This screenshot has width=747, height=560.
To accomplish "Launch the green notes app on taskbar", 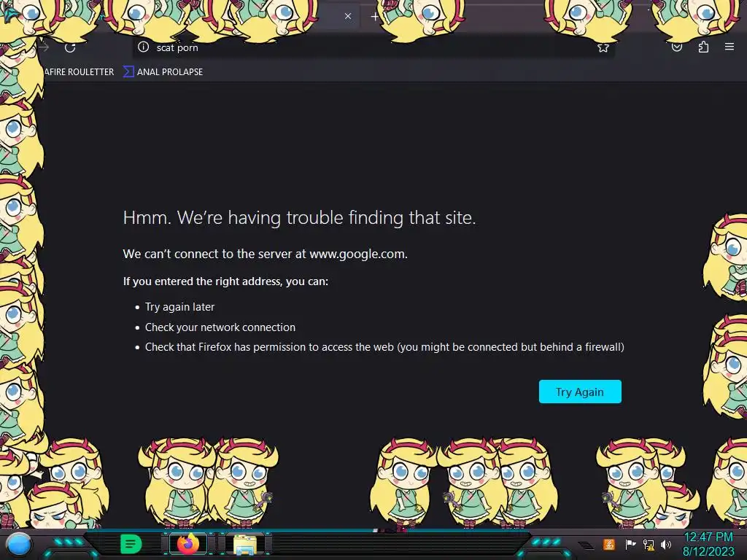I will click(x=131, y=544).
